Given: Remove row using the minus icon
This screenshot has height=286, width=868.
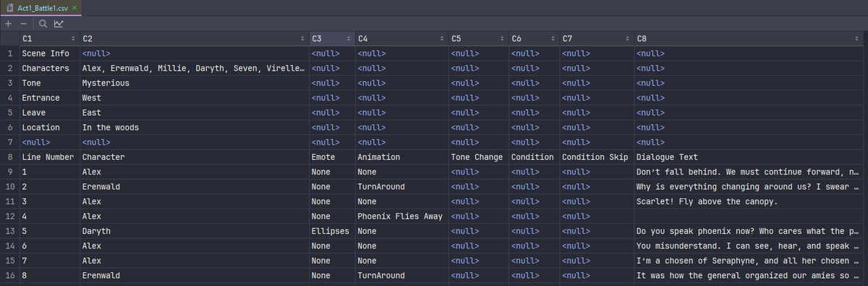Looking at the screenshot, I should (x=23, y=23).
